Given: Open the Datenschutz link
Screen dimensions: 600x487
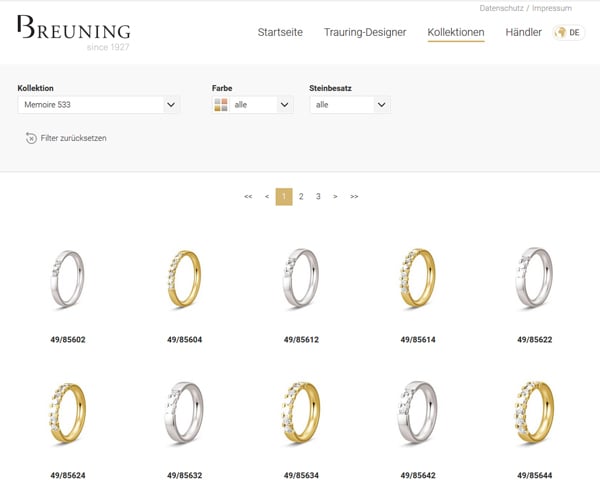Looking at the screenshot, I should click(x=501, y=8).
